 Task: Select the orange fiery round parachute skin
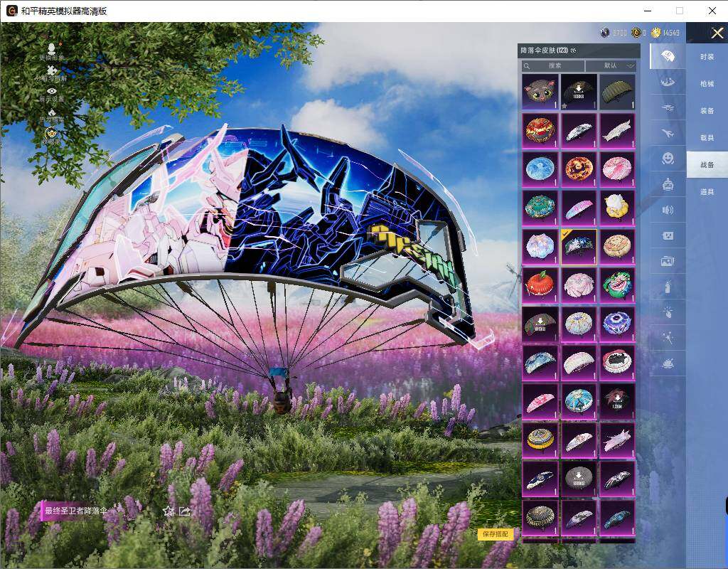579,169
